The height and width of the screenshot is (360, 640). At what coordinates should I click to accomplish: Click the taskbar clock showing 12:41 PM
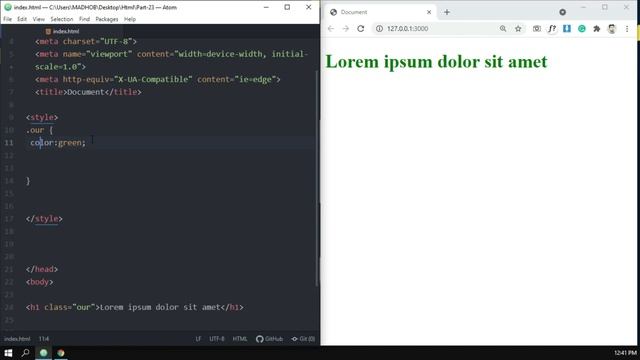(625, 353)
